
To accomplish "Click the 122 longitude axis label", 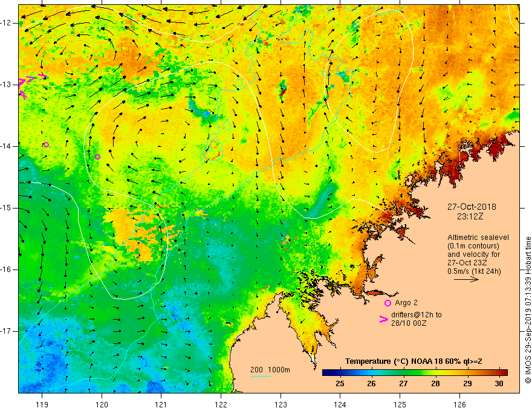I will pyautogui.click(x=221, y=404).
